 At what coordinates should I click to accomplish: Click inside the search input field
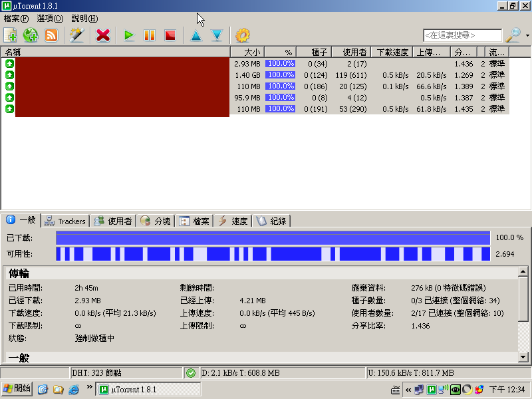[462, 35]
